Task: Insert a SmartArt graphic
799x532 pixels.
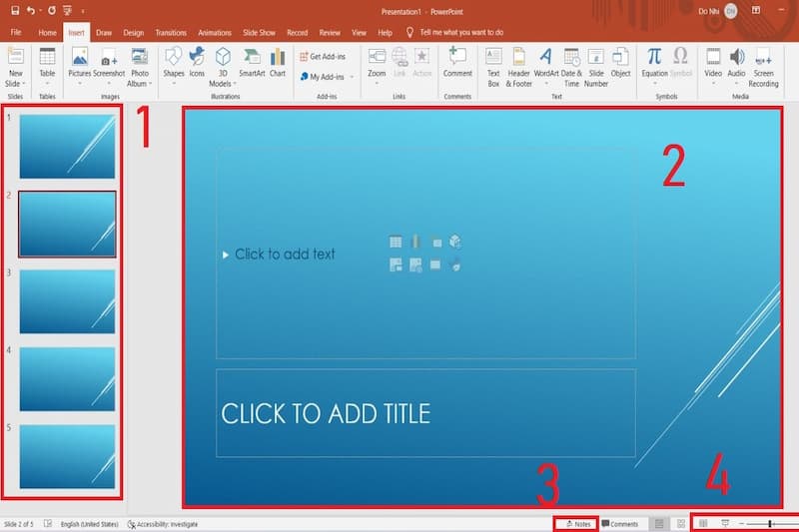Action: click(252, 62)
